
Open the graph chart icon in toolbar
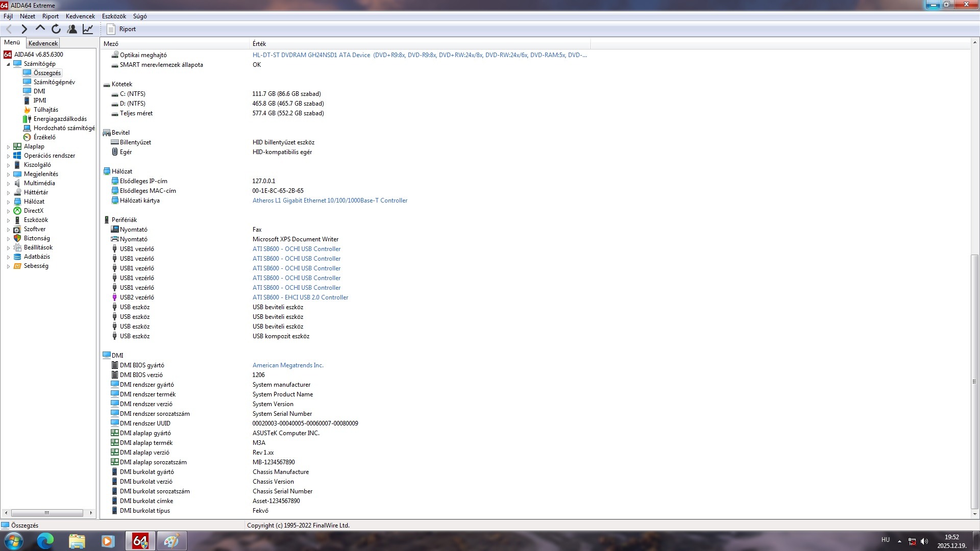[x=88, y=29]
